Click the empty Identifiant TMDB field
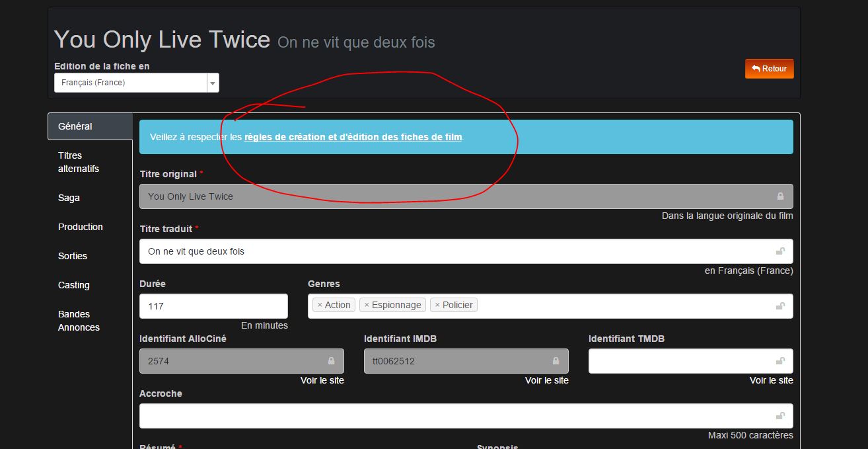 point(691,361)
